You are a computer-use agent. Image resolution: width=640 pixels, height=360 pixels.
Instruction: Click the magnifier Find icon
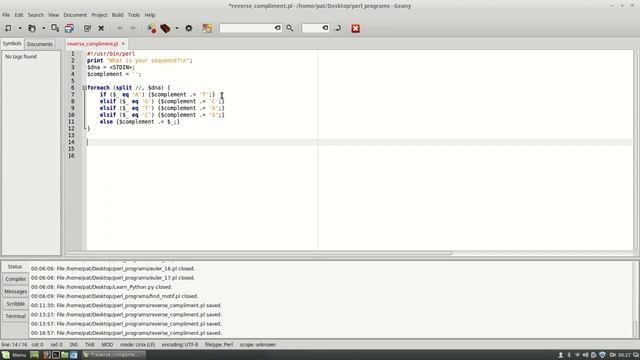coord(290,28)
